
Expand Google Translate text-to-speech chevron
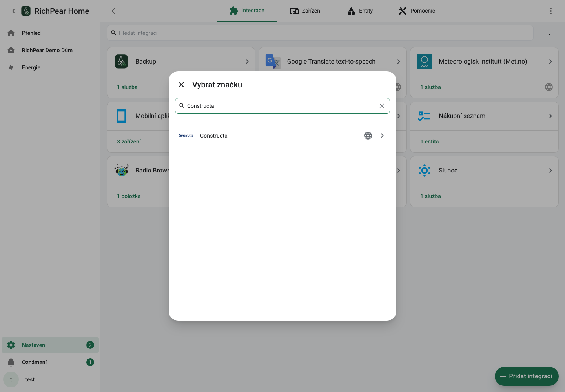click(399, 62)
